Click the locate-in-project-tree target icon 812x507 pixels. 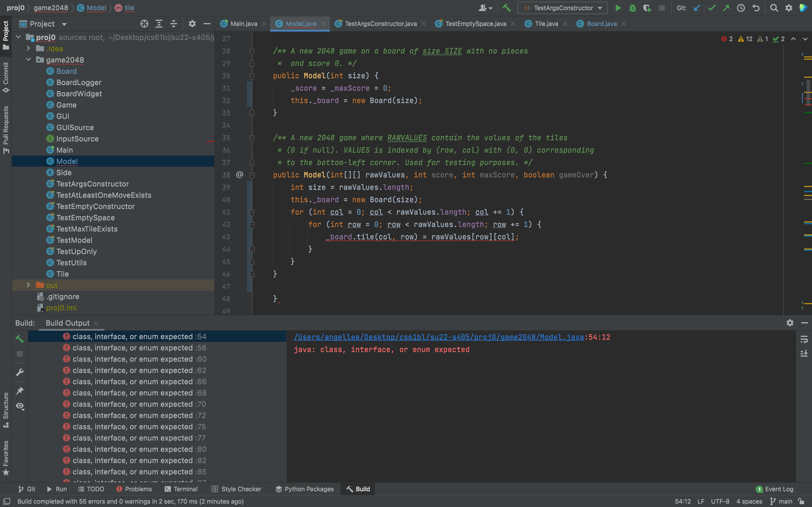(144, 24)
